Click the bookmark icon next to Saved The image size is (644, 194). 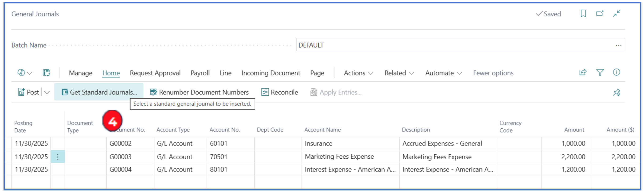583,13
